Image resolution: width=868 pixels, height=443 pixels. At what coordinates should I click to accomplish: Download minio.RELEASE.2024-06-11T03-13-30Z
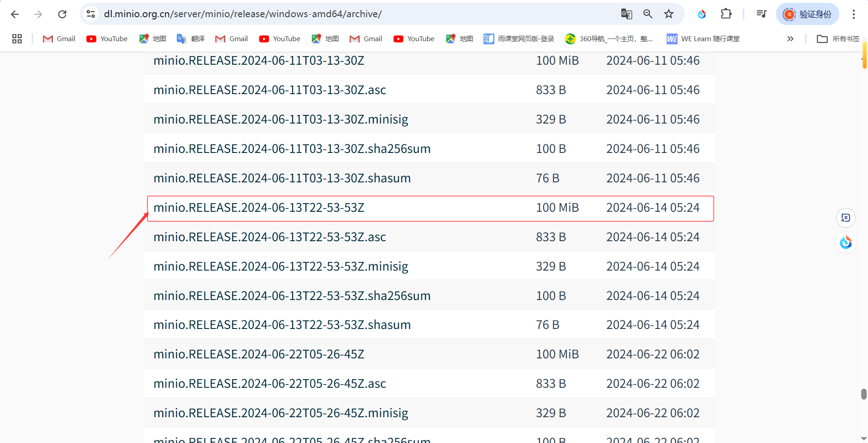click(259, 61)
